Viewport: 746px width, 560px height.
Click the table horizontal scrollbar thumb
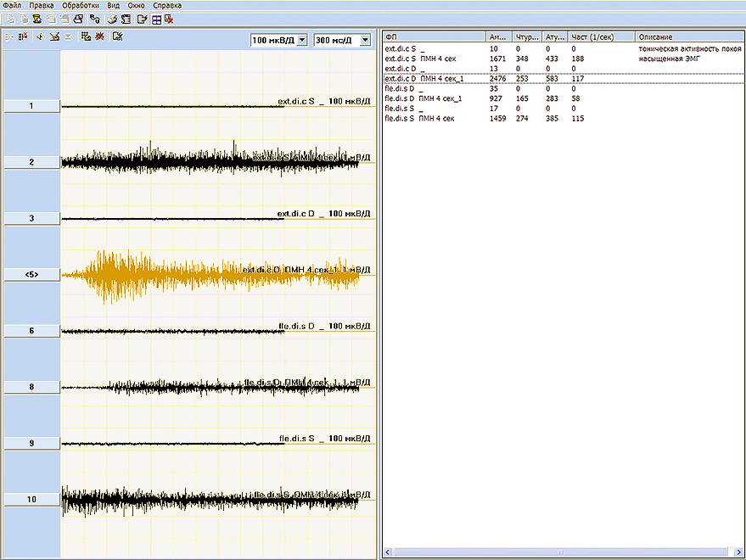tap(560, 552)
